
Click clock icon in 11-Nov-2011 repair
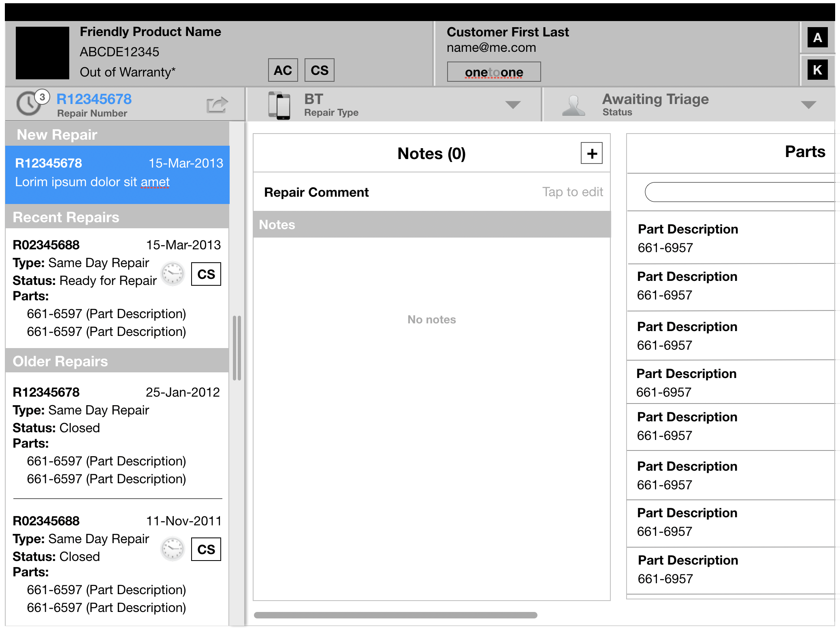point(173,549)
